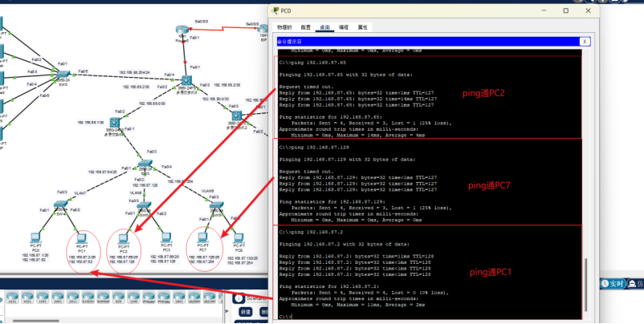Pick the 1841 router from device palette
This screenshot has height=324, width=644.
coord(179,296)
